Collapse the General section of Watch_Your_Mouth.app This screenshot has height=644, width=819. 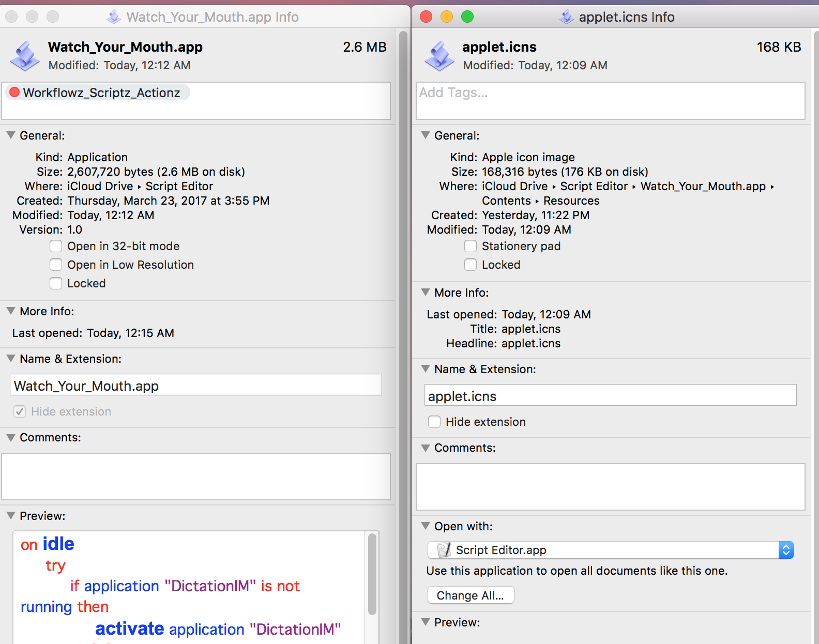[x=11, y=135]
